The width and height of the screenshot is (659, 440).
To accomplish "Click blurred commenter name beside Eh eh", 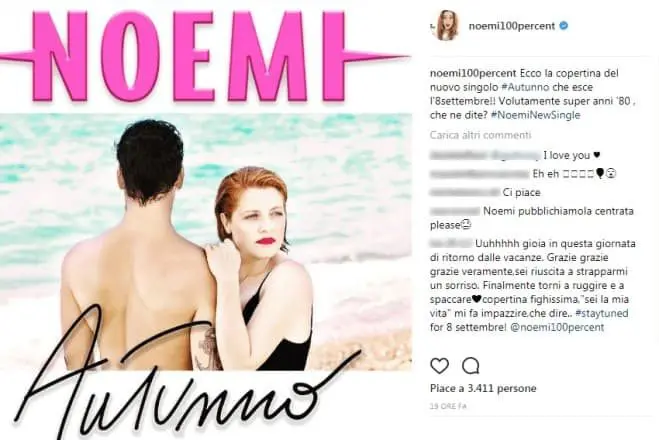I will click(479, 174).
